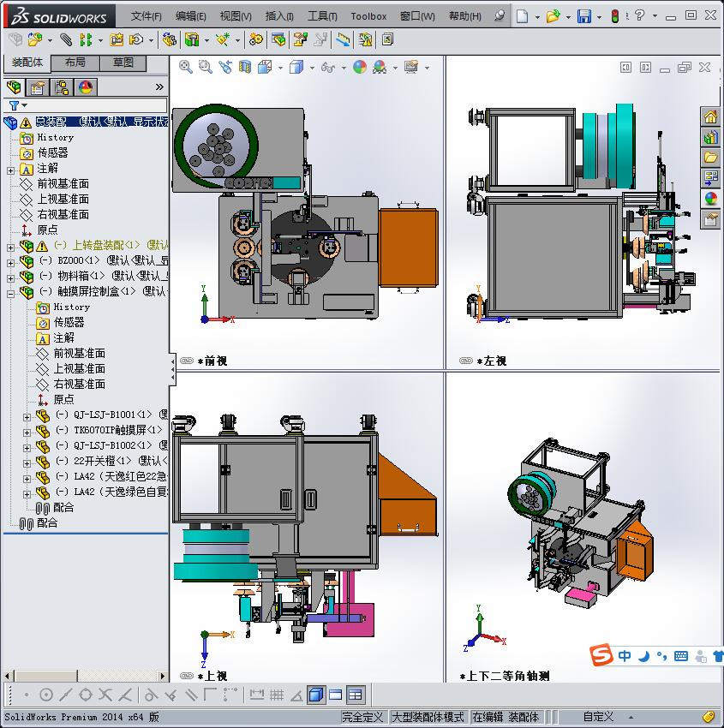Open the DisplayManager tab
This screenshot has width=724, height=728.
point(86,87)
